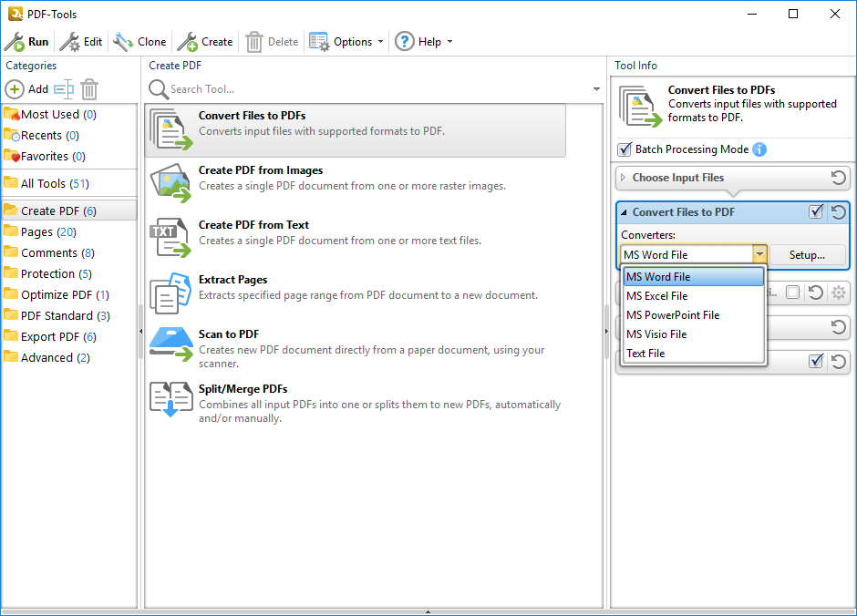Click the rename category icon
The width and height of the screenshot is (857, 616).
(63, 89)
